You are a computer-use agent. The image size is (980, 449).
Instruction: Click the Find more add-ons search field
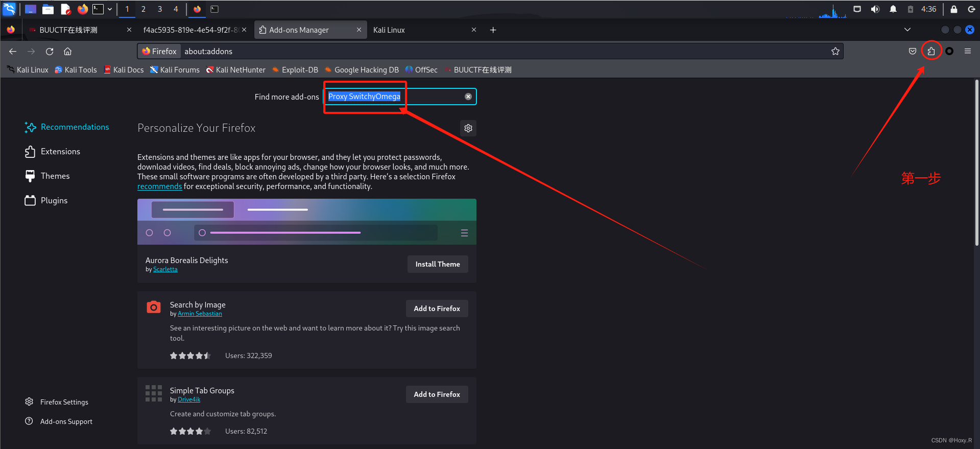click(x=400, y=97)
